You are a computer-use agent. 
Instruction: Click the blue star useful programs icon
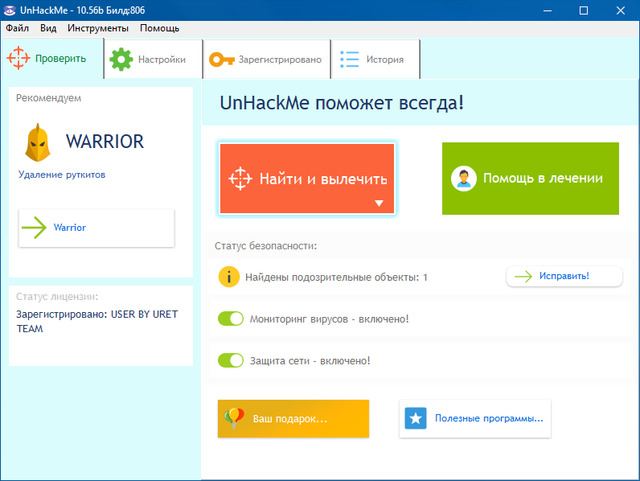[416, 418]
